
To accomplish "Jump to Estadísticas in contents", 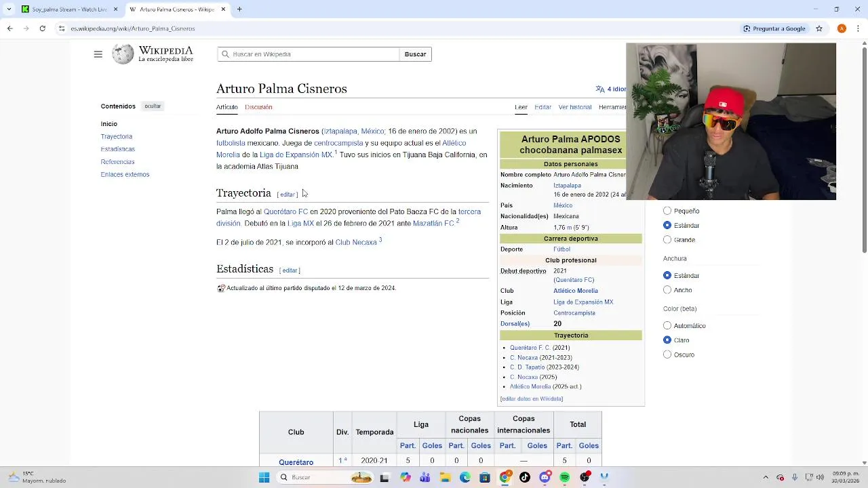I will coord(118,149).
